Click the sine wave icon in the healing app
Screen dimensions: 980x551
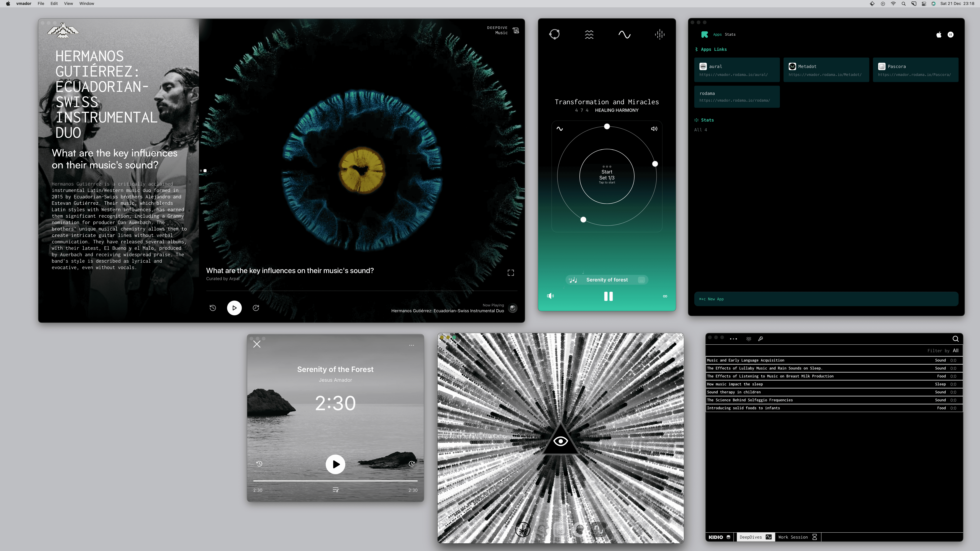(x=624, y=35)
